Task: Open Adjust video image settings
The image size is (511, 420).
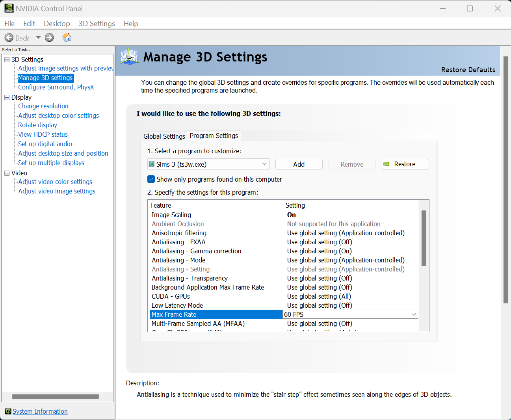Action: 57,191
